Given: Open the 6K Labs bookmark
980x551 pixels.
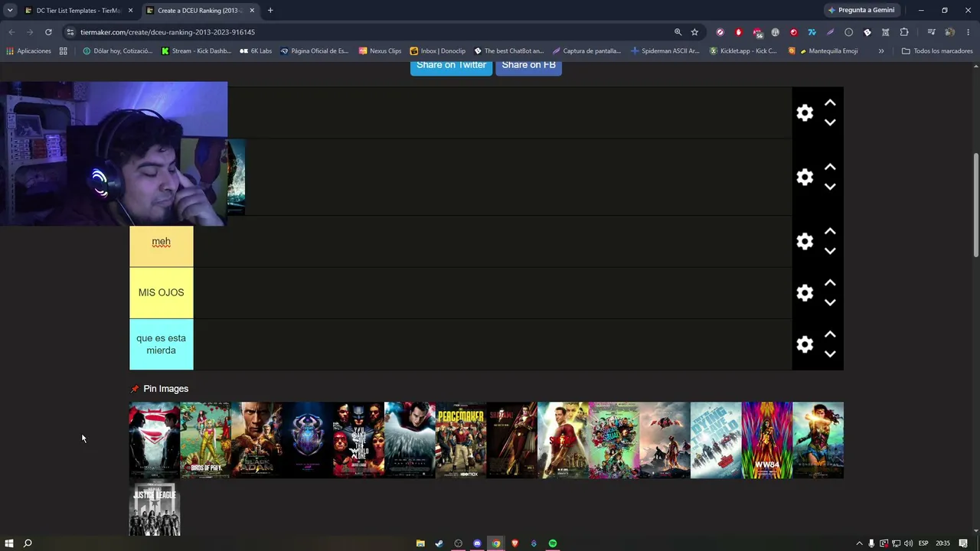Looking at the screenshot, I should coord(256,51).
